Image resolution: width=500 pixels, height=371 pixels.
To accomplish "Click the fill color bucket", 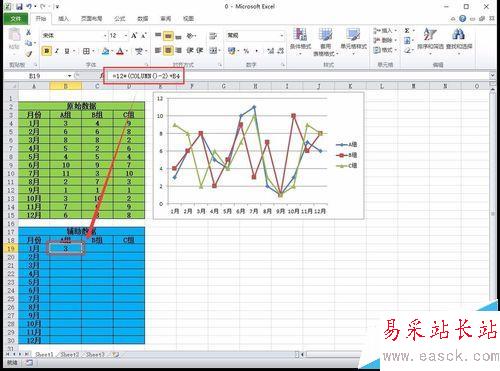I will tap(106, 51).
